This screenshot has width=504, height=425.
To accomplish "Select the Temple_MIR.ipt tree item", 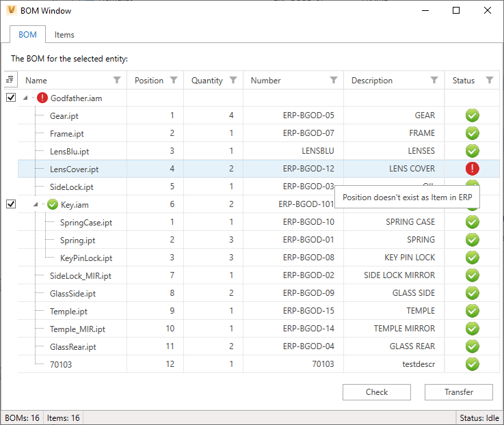I will [x=77, y=329].
